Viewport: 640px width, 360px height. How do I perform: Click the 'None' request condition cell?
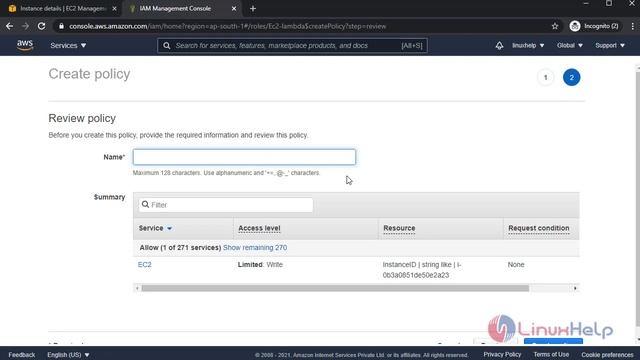click(x=516, y=264)
